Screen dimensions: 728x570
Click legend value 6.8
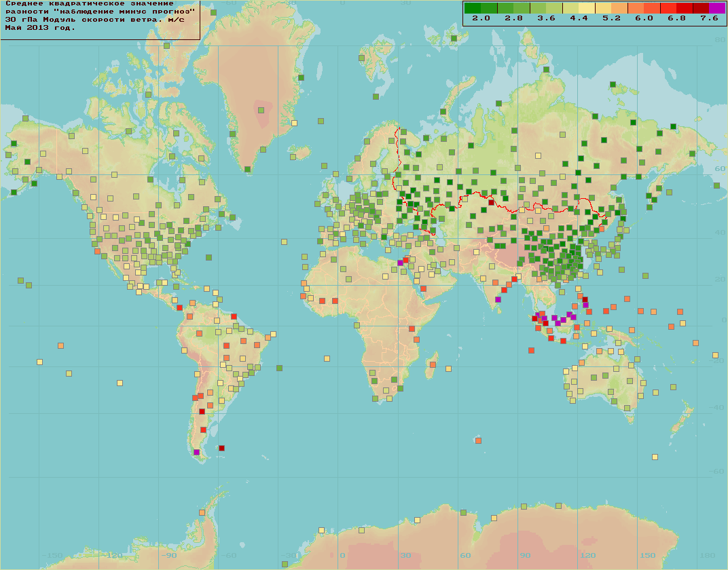[676, 18]
